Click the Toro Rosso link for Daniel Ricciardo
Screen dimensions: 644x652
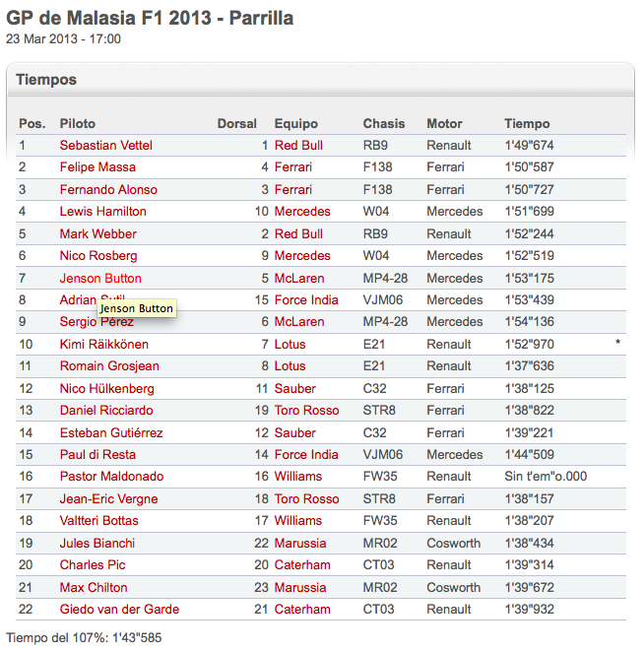point(306,410)
